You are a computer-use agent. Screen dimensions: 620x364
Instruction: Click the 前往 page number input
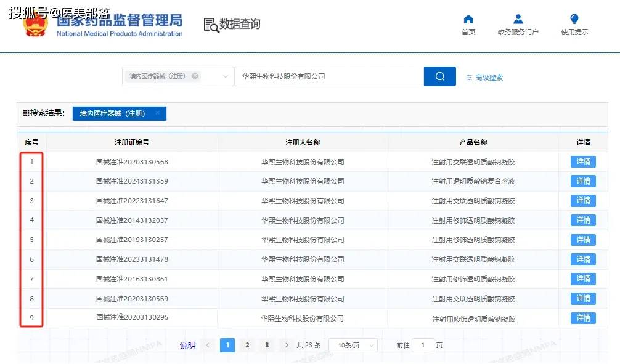click(x=423, y=346)
